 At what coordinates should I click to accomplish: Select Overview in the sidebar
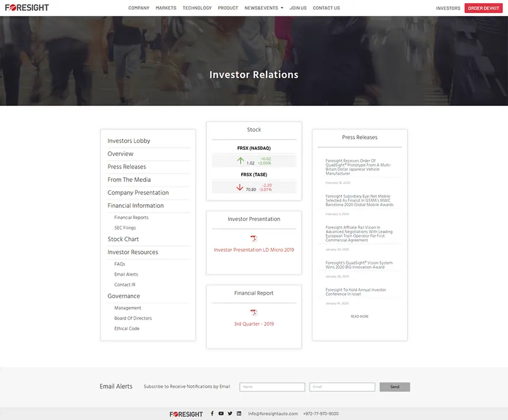121,154
